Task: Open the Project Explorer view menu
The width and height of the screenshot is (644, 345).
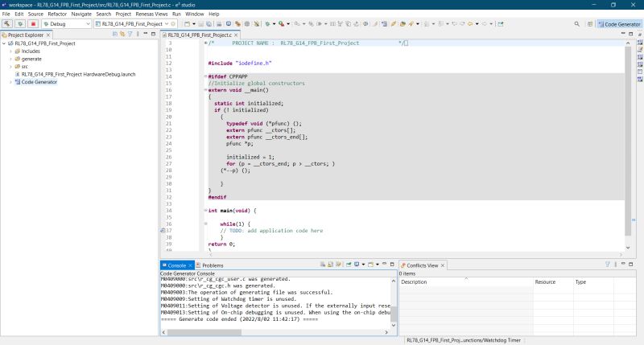Action: [138, 34]
